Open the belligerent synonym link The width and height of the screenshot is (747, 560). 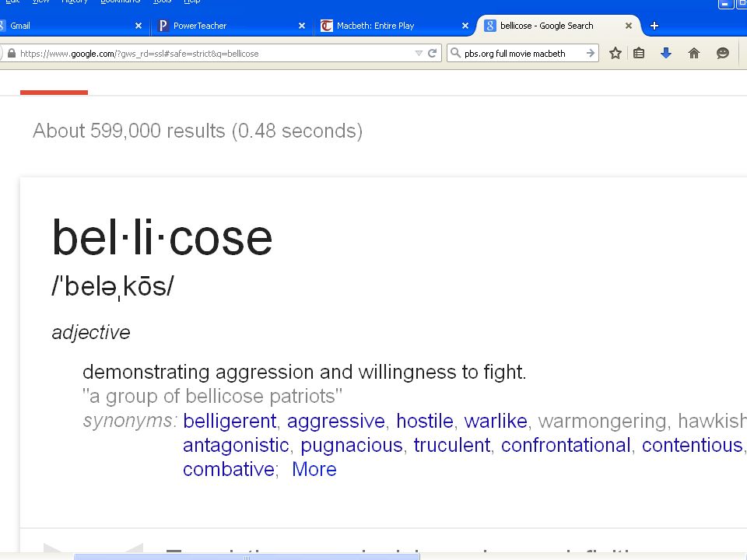(x=230, y=421)
